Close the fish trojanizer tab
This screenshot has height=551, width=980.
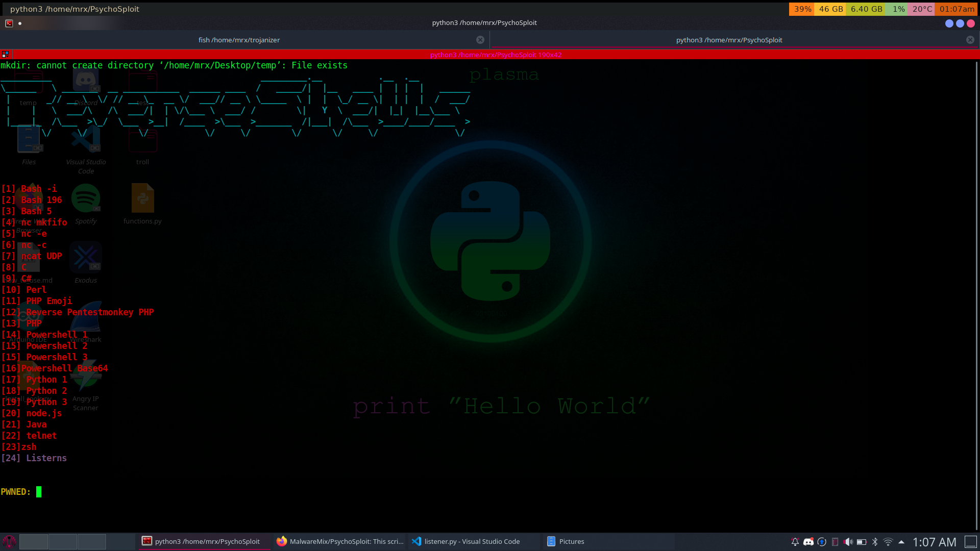pyautogui.click(x=480, y=40)
